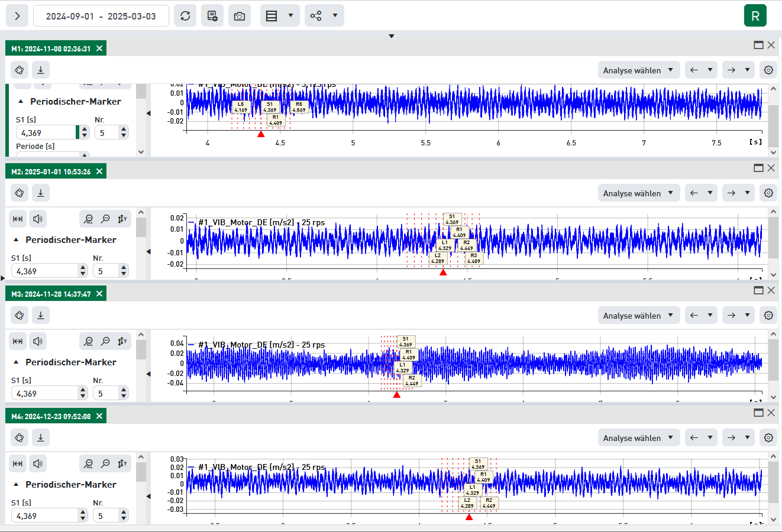Click the add report note icon
The height and width of the screenshot is (532, 782).
pos(212,16)
